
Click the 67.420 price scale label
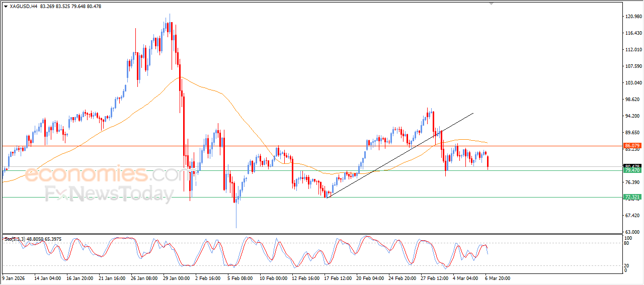(x=632, y=216)
